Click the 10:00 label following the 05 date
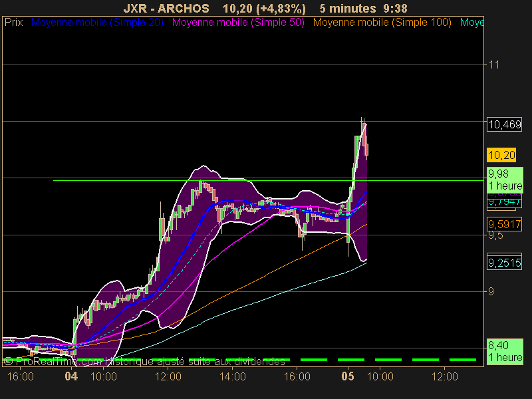The image size is (532, 399). click(x=380, y=376)
